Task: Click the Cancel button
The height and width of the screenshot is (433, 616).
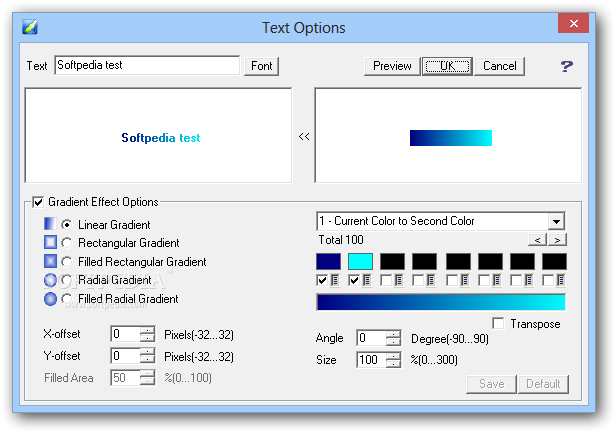Action: pos(500,66)
